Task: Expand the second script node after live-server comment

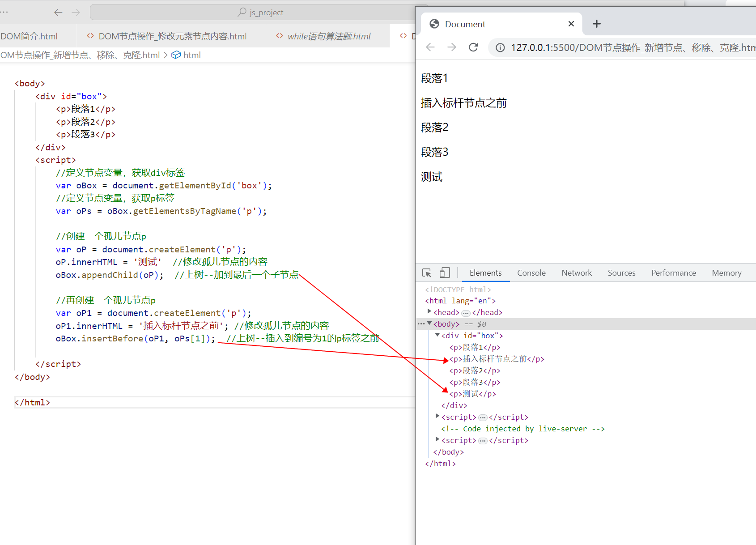Action: click(x=437, y=440)
